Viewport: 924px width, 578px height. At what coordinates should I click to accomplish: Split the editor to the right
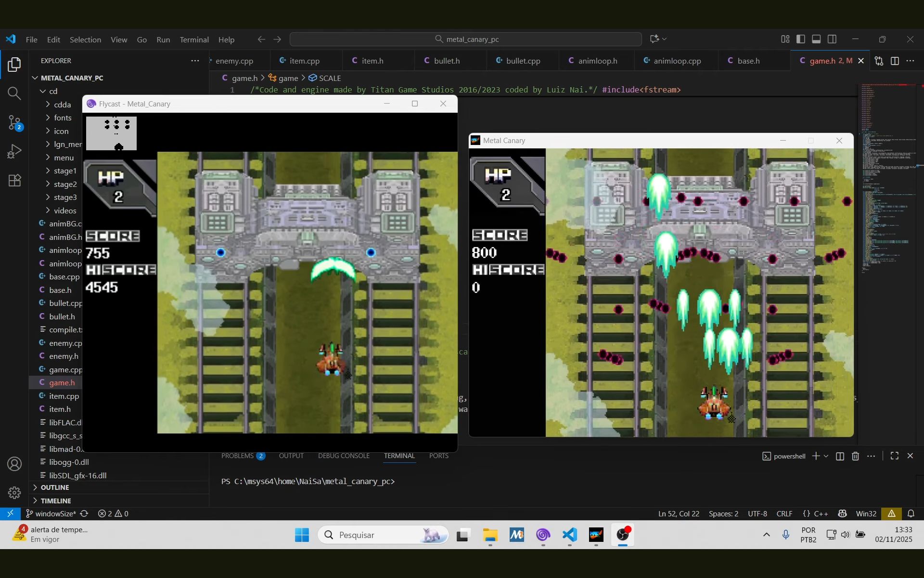tap(895, 61)
